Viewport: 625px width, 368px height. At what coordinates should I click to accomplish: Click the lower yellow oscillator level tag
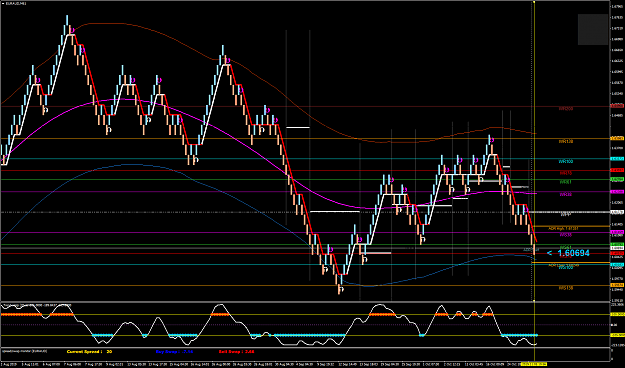pyautogui.click(x=617, y=335)
